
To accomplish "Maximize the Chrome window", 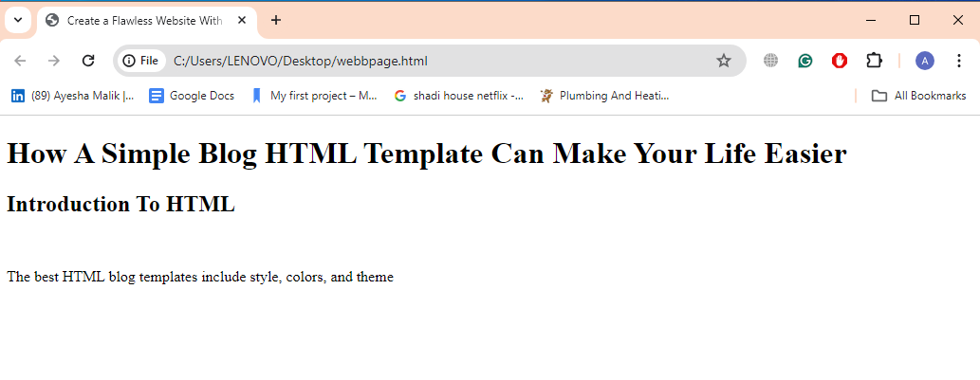I will (x=915, y=21).
